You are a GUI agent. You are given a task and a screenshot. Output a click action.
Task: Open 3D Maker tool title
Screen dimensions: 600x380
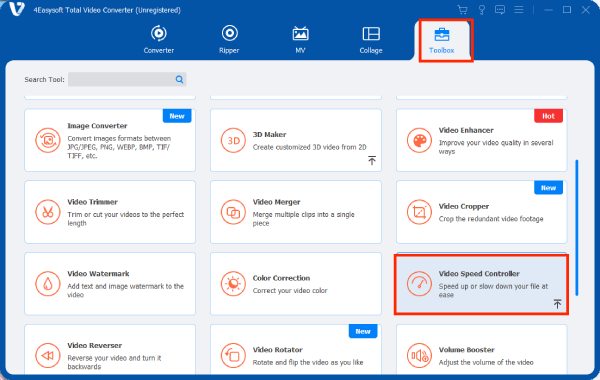[269, 134]
